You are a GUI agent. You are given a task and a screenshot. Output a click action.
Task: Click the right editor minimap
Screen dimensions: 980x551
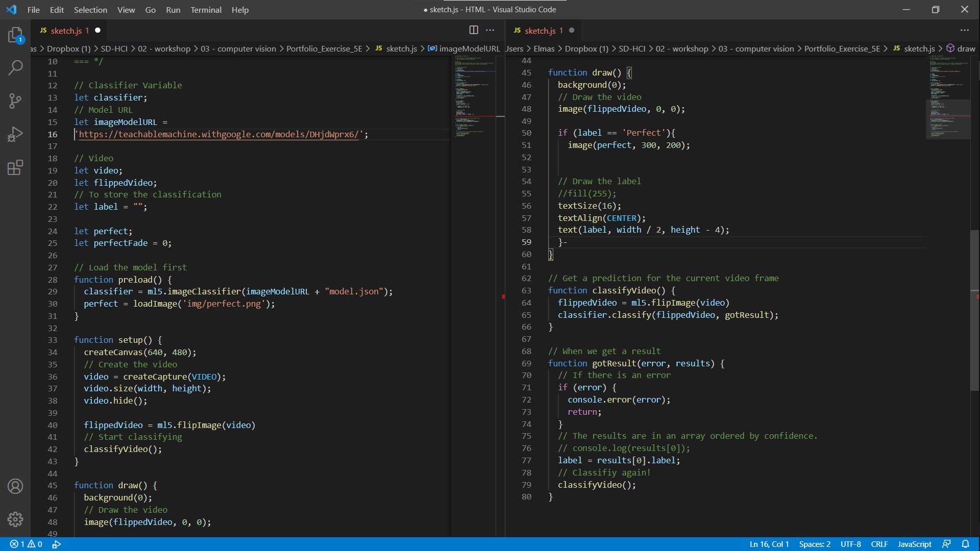click(x=948, y=97)
